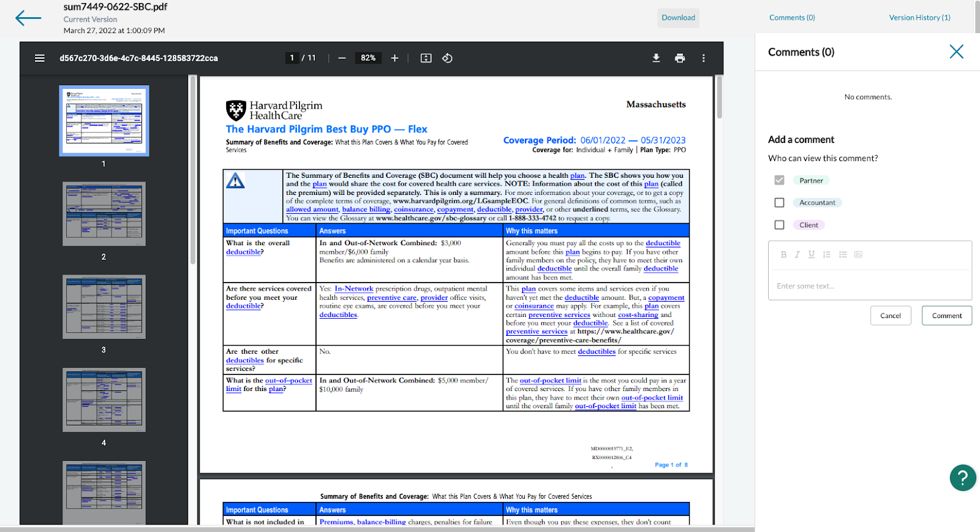The image size is (980, 532).
Task: Click the Massachusetts heading
Action: (x=656, y=104)
